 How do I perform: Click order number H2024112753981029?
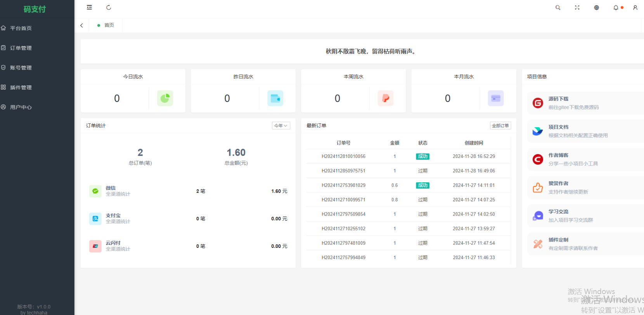343,185
